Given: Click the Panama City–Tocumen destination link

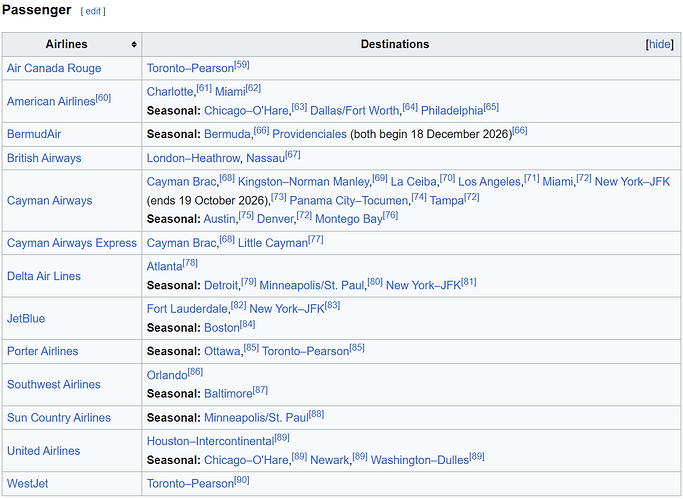Looking at the screenshot, I should coord(349,201).
